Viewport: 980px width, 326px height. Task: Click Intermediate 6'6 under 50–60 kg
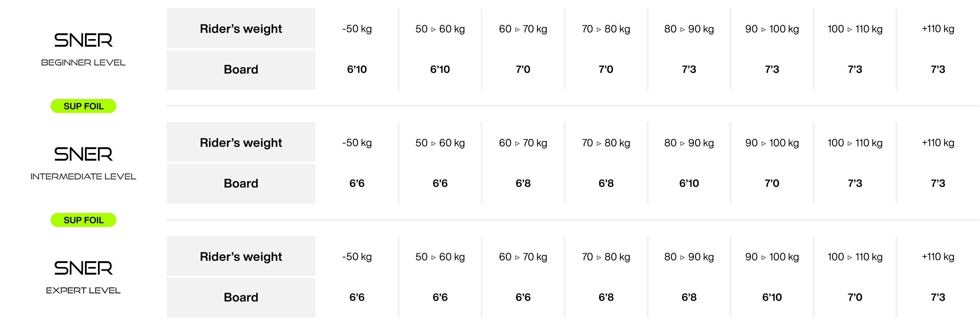(440, 183)
